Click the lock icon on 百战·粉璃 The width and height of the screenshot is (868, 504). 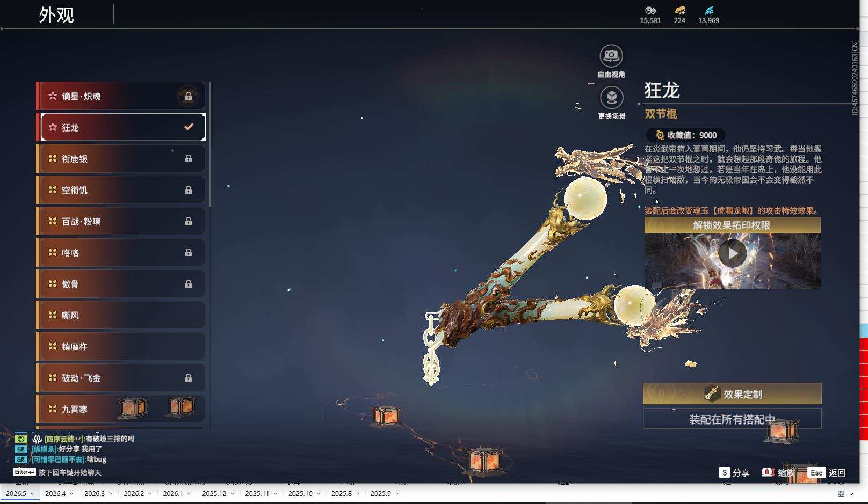click(189, 221)
